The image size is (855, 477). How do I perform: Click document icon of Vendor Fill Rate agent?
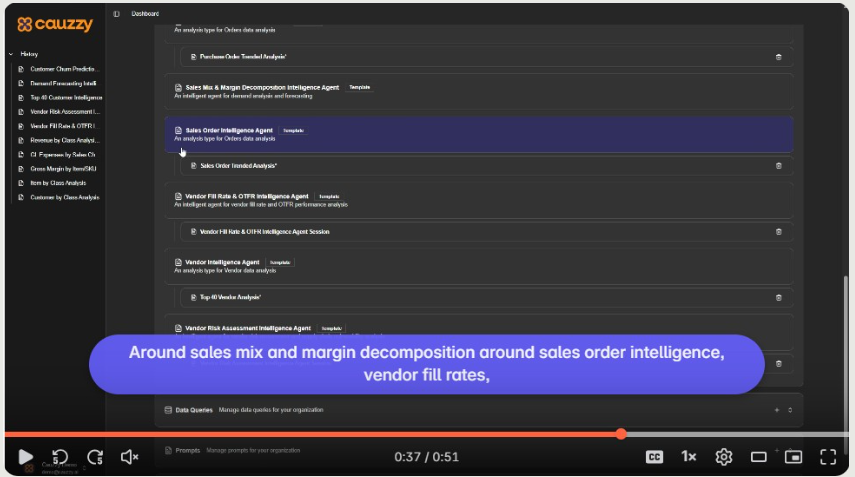[x=178, y=196]
